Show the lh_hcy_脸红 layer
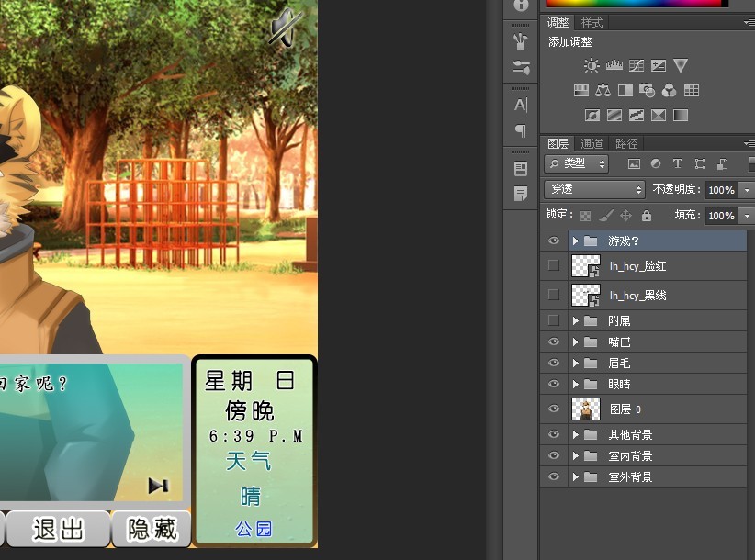This screenshot has width=755, height=560. tap(553, 265)
